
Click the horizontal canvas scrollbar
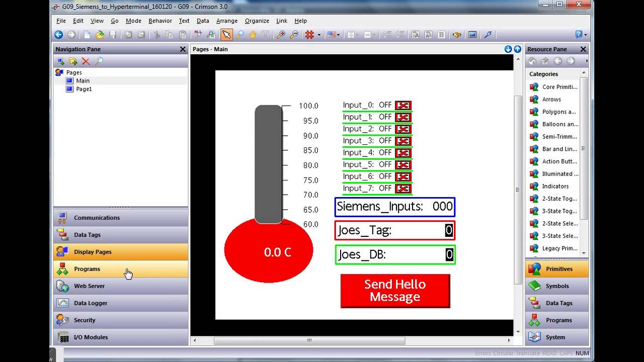click(x=309, y=340)
